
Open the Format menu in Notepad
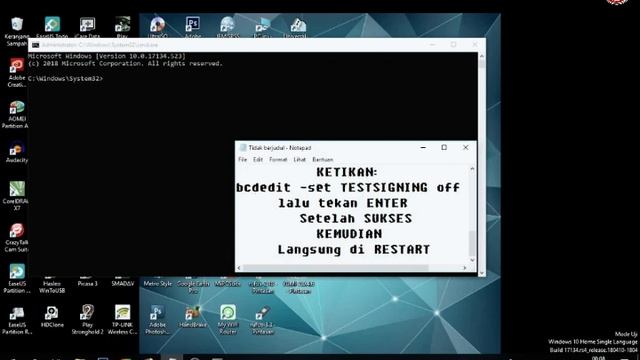coord(278,160)
